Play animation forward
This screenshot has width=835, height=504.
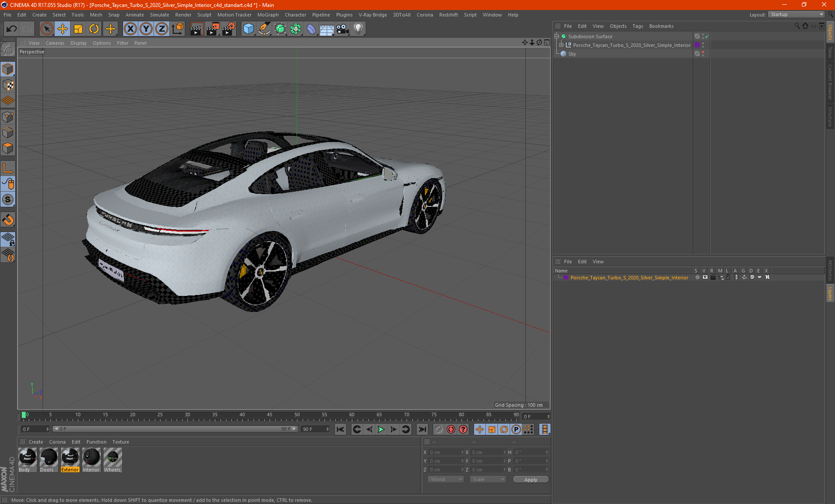pyautogui.click(x=381, y=429)
